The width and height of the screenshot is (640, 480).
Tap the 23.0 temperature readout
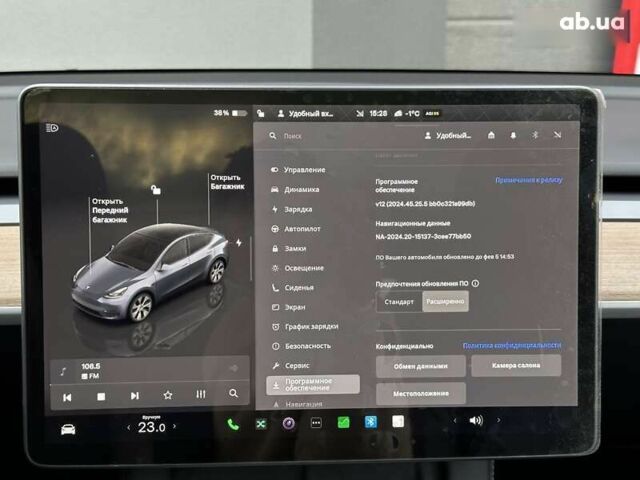click(x=151, y=427)
